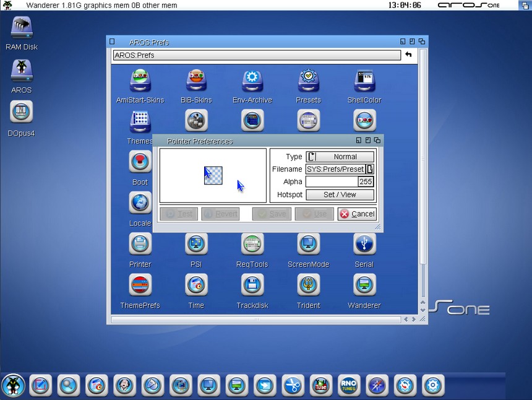The width and height of the screenshot is (532, 400).
Task: Select the ShellColor icon
Action: pos(364,80)
